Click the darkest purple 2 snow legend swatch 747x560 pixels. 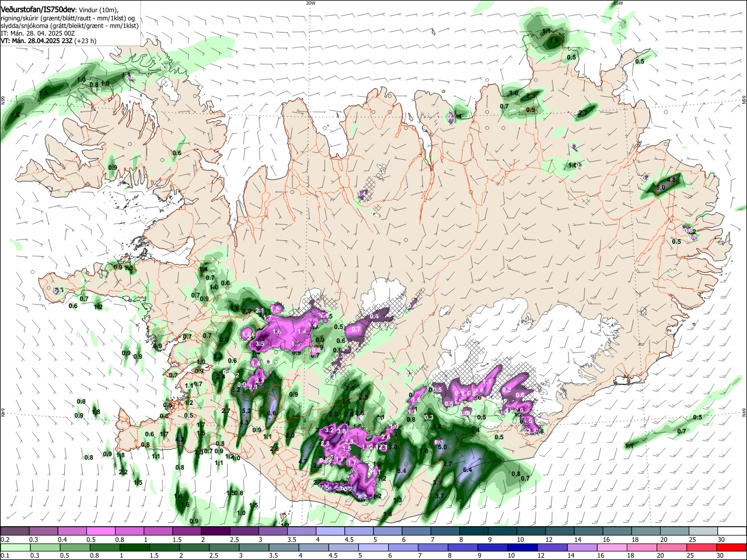coord(215,531)
